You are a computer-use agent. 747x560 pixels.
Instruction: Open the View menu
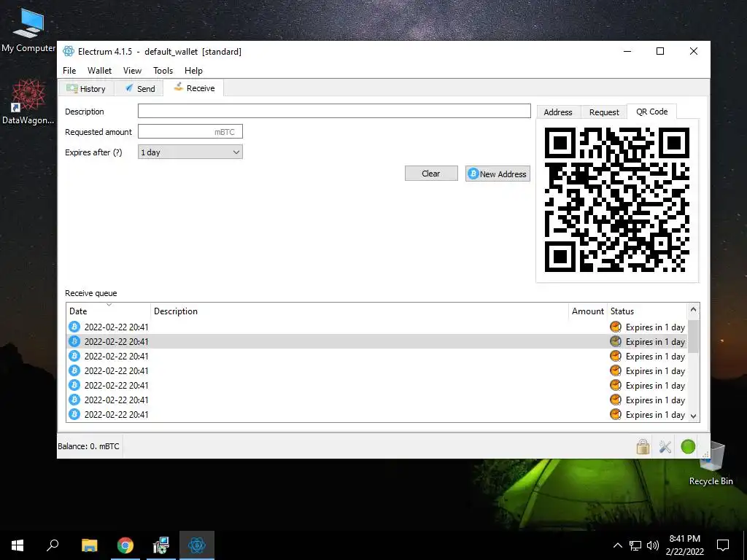coord(132,71)
